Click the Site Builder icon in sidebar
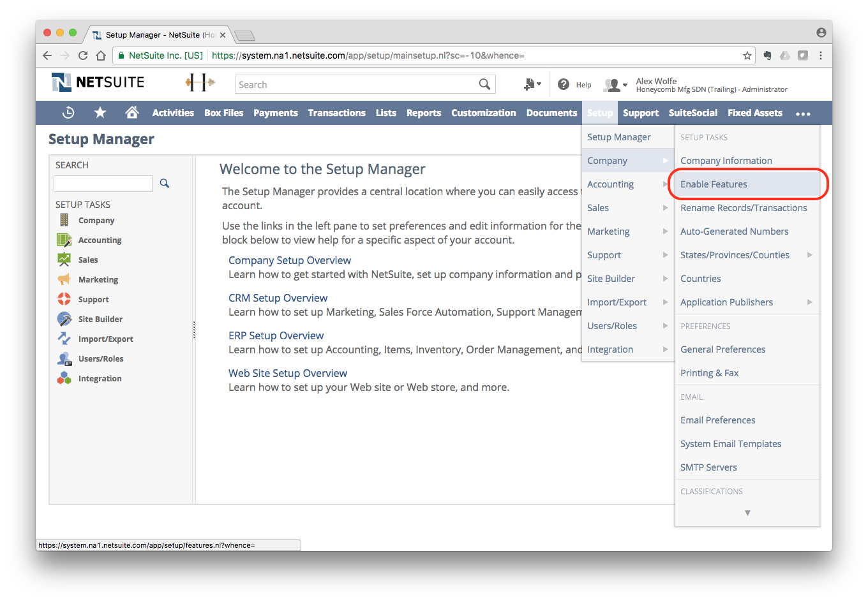The image size is (868, 602). pos(64,319)
